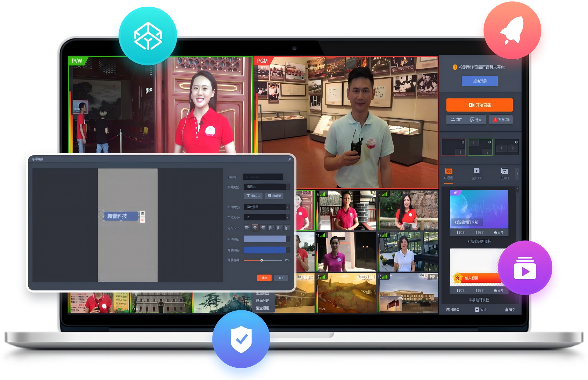Right-align the subtitle text
Viewport: 588px width, 380px height.
tap(263, 228)
